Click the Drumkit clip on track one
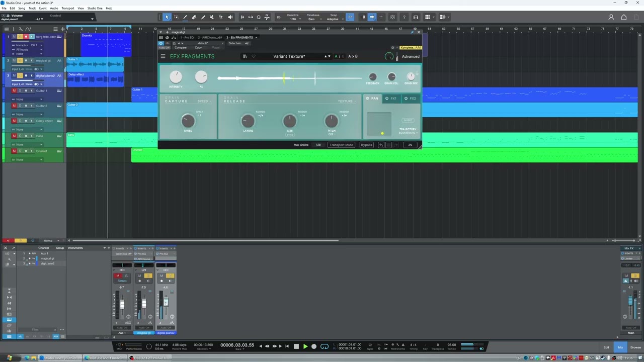This screenshot has height=362, width=644. pyautogui.click(x=106, y=45)
